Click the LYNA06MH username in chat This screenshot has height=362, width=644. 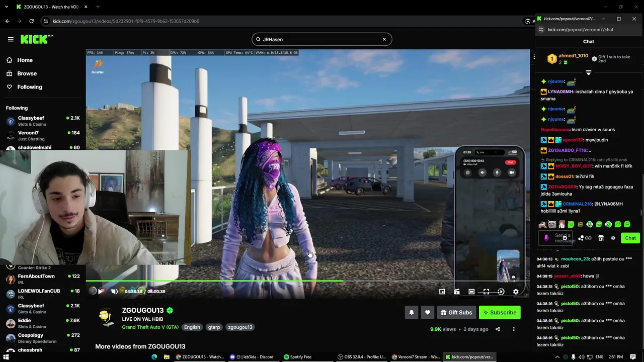[x=560, y=92]
